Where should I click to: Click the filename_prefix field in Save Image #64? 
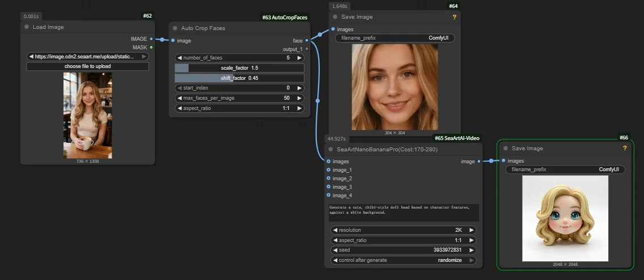pos(395,38)
